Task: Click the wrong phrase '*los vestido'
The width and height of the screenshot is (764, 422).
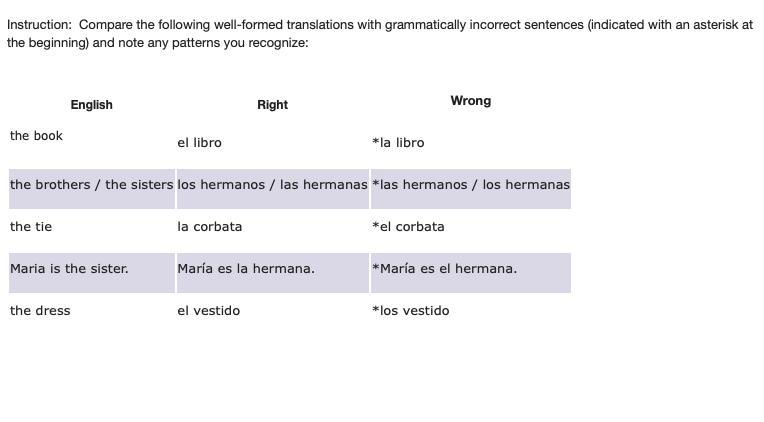Action: pos(411,310)
